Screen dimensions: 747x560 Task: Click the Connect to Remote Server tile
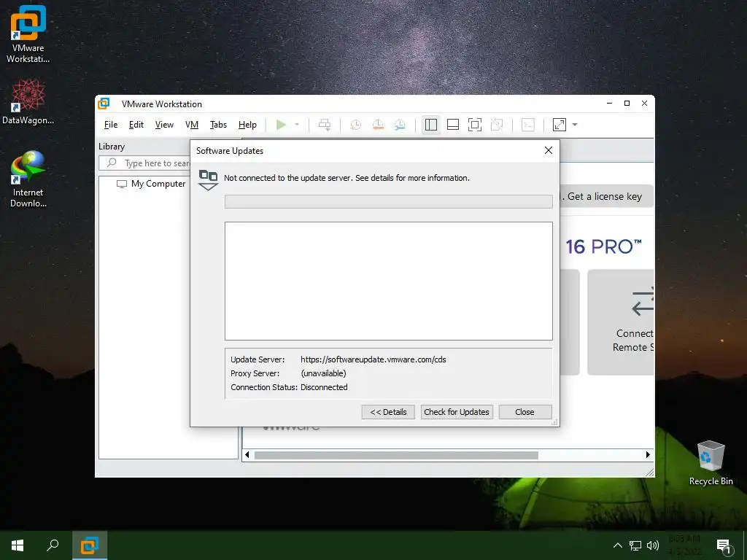[x=621, y=322]
